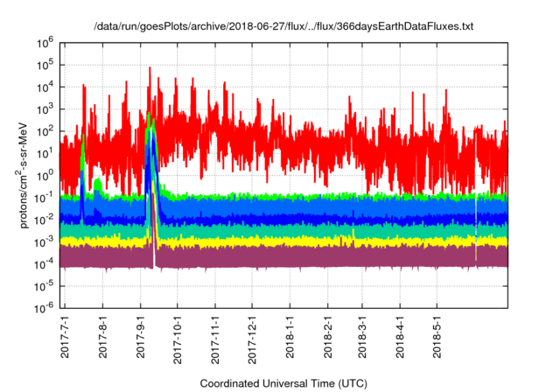Select the y-axis label protons/cm²-s-sr-MeV
The width and height of the screenshot is (560, 392).
(24, 175)
